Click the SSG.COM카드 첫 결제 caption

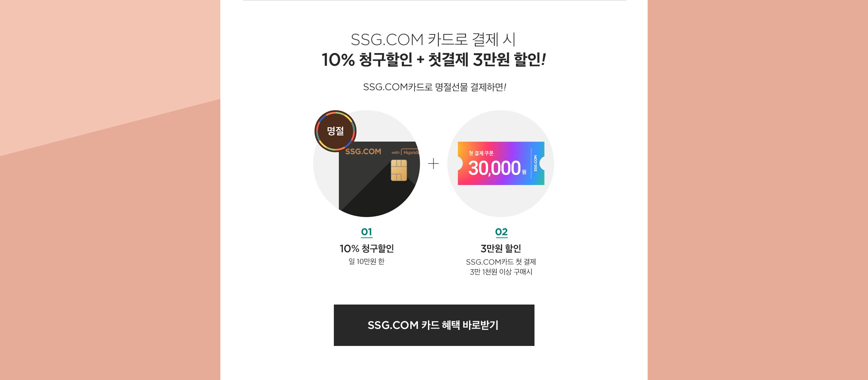pos(501,262)
